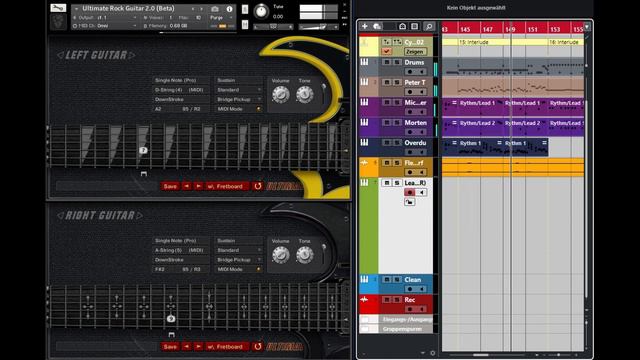Click the square visibility agents icon in toolbar
This screenshot has width=640, height=360.
click(415, 27)
